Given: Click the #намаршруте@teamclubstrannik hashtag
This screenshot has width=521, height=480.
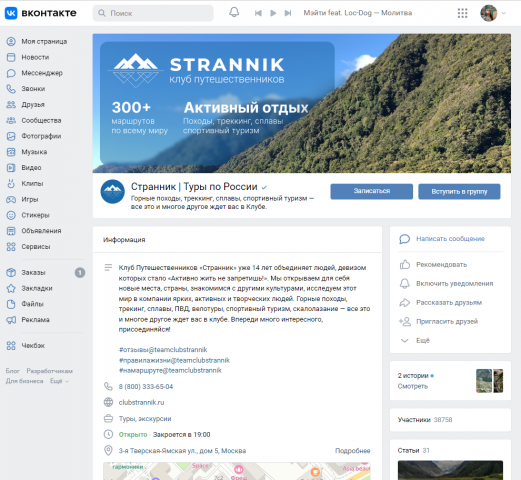Looking at the screenshot, I should [x=170, y=370].
